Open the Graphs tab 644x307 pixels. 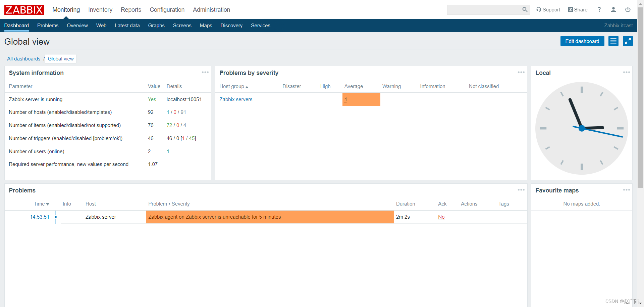[156, 26]
